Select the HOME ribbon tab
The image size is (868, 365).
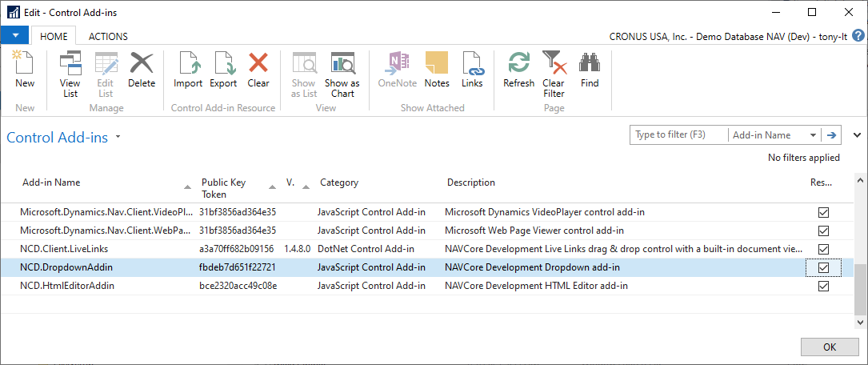[54, 36]
